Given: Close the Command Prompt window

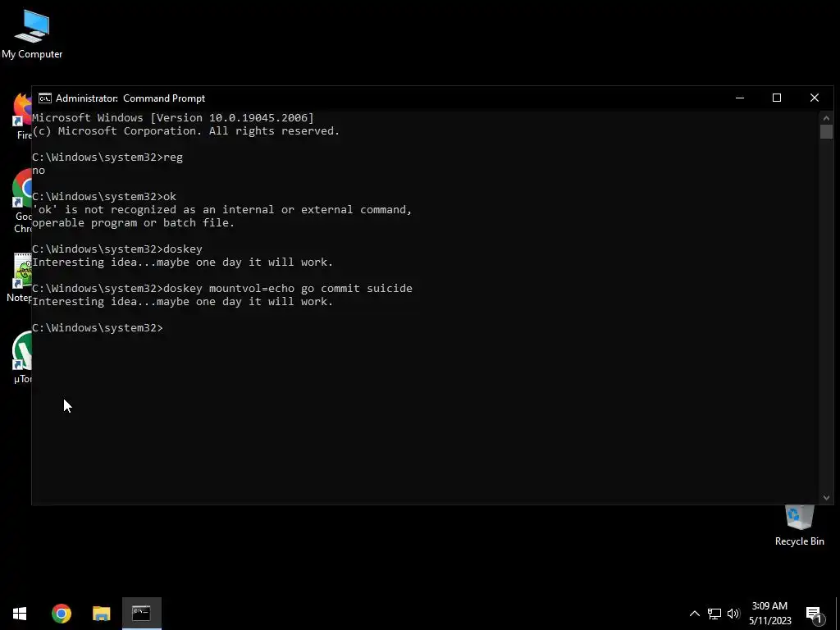Looking at the screenshot, I should coord(815,98).
